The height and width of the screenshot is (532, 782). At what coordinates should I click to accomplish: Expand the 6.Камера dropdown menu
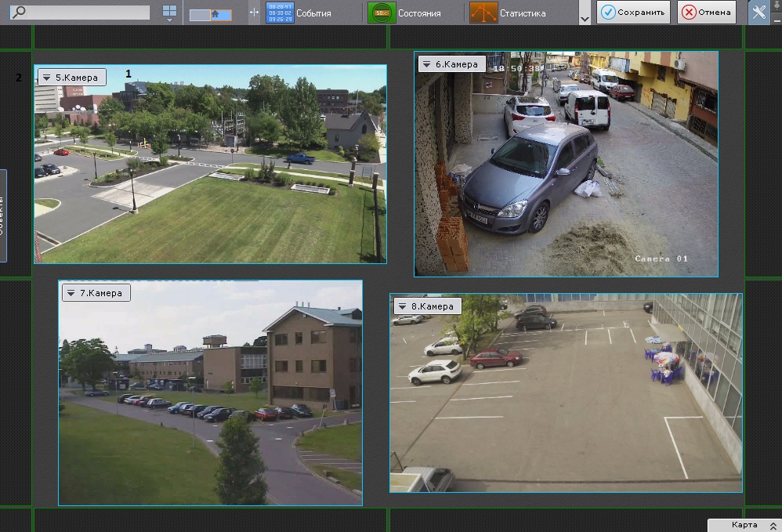pyautogui.click(x=427, y=64)
